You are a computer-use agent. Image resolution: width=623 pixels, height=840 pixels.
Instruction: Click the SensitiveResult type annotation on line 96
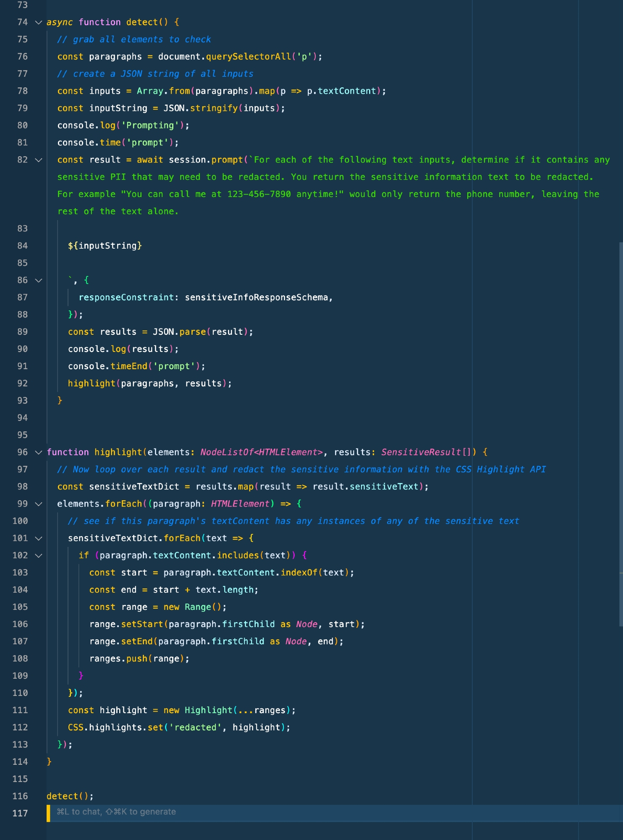point(421,452)
